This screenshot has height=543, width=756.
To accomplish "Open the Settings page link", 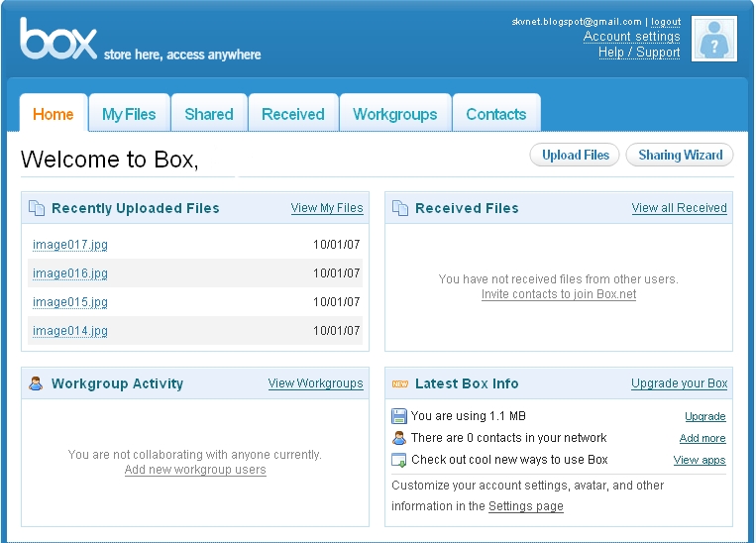I will pos(526,506).
